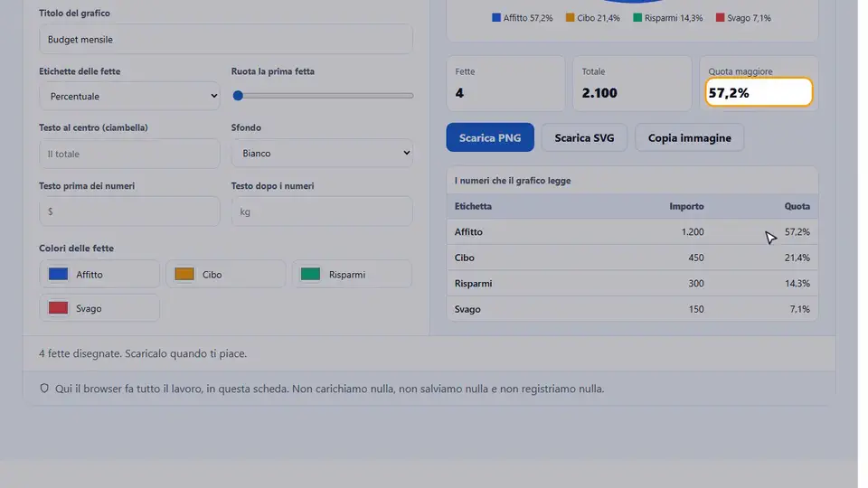Viewport: 868px width, 488px height.
Task: Click the Testo dopo i numeri field
Action: click(x=322, y=211)
